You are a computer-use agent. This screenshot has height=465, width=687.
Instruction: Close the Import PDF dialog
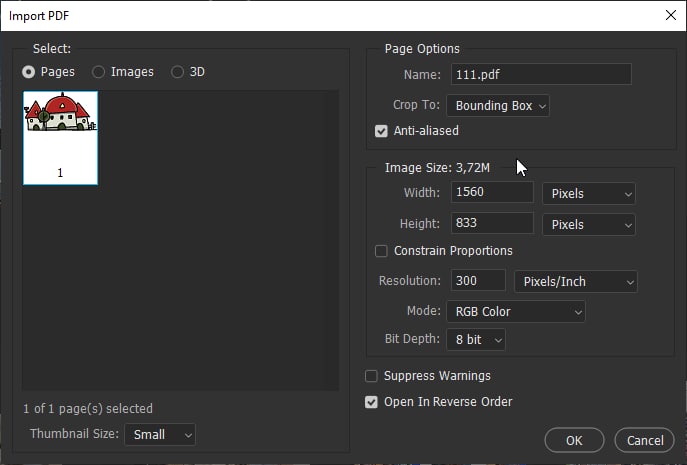click(670, 15)
